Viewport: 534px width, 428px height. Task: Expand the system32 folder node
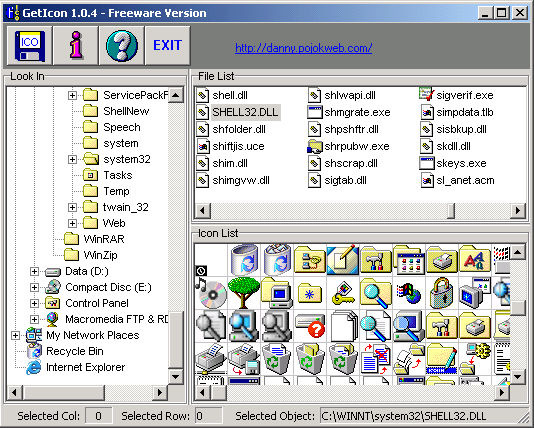point(72,159)
